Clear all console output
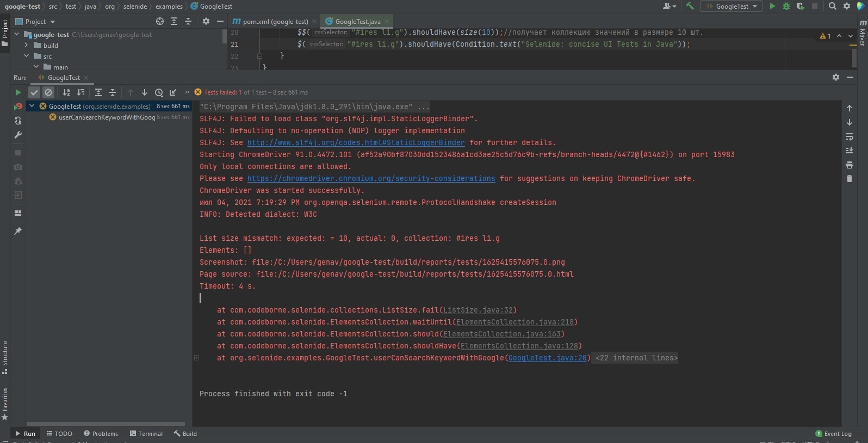Screen dimensions: 868x443 [x=850, y=179]
